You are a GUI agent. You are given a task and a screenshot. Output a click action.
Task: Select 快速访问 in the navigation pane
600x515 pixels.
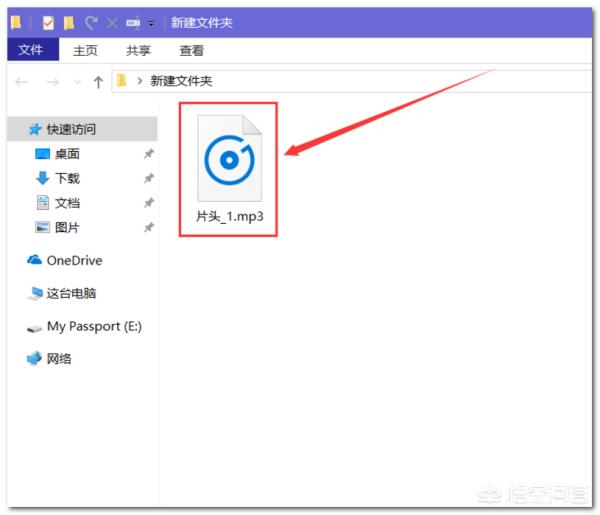82,129
